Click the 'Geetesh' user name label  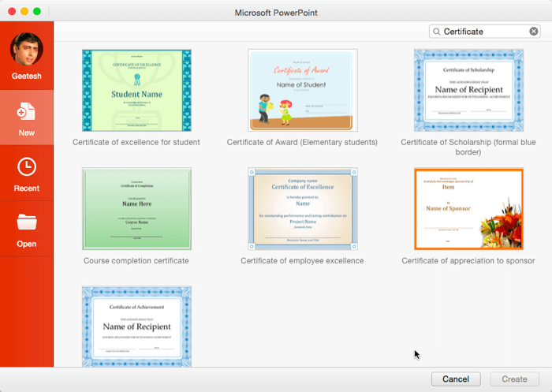pyautogui.click(x=26, y=76)
